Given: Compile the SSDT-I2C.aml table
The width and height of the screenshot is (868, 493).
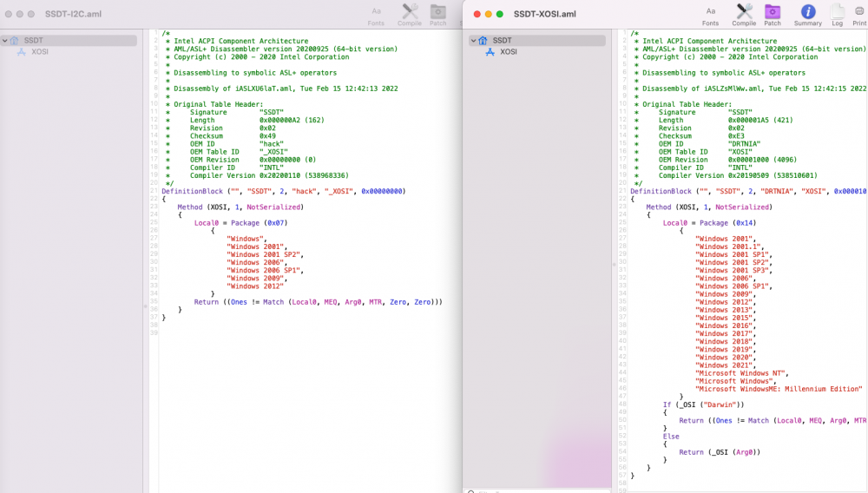Looking at the screenshot, I should [x=410, y=16].
